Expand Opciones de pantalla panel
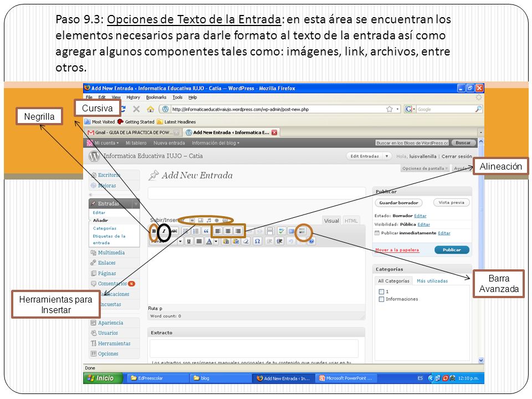Viewport: 532px width, 399px height. tap(425, 168)
